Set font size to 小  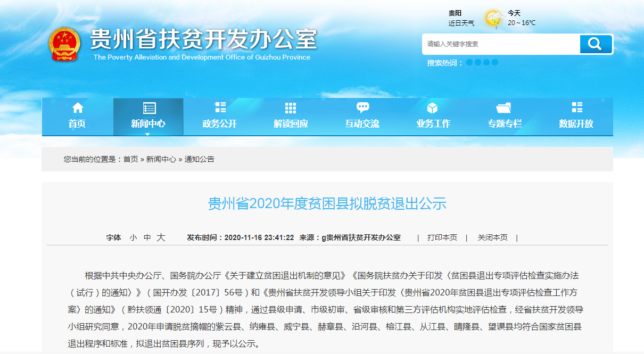(x=133, y=238)
